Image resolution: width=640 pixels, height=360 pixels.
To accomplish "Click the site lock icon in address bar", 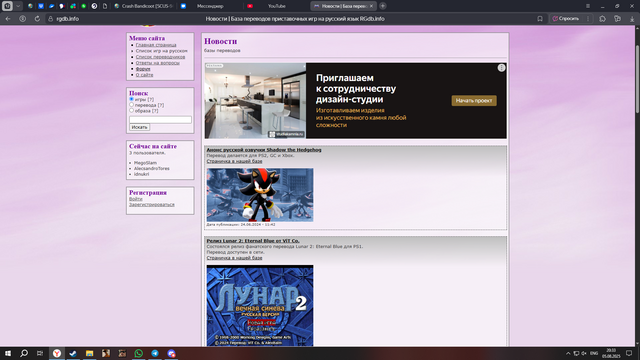I will click(51, 19).
